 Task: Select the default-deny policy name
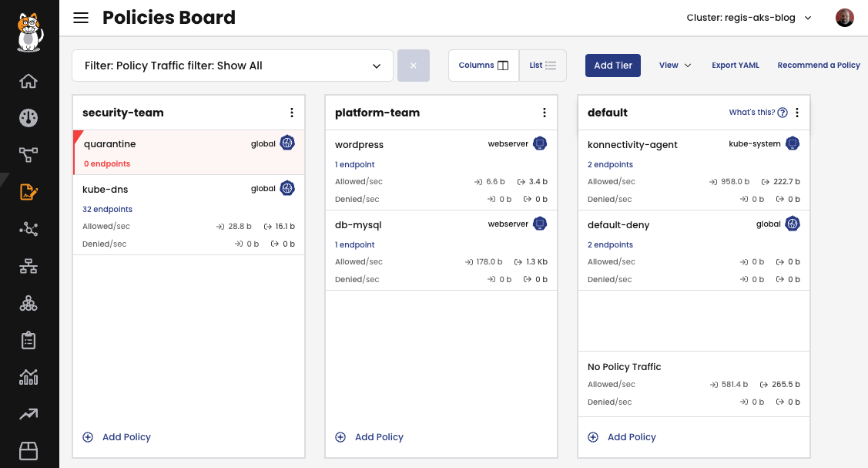618,225
